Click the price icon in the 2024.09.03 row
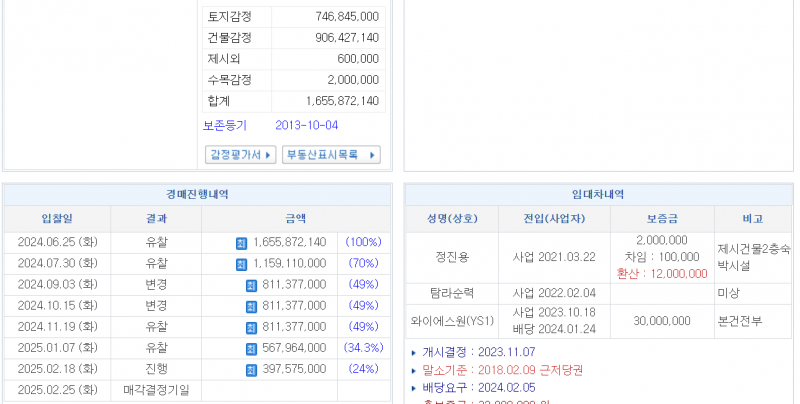 click(x=251, y=285)
